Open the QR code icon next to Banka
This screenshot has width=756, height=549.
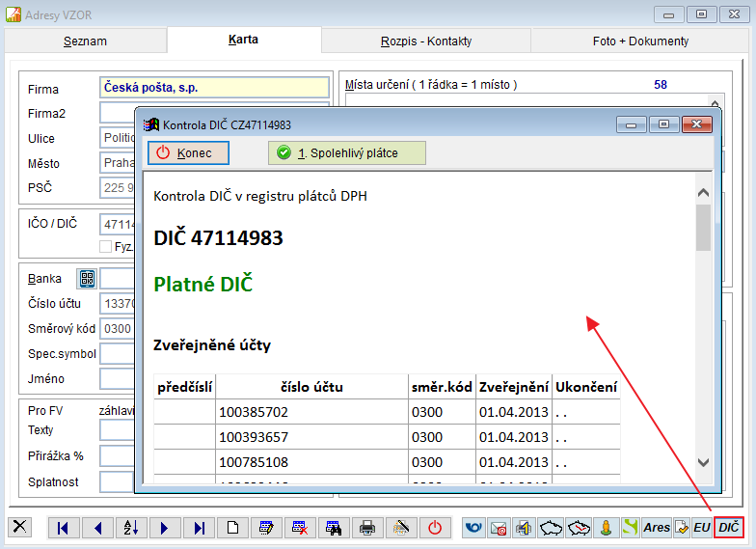tap(87, 278)
